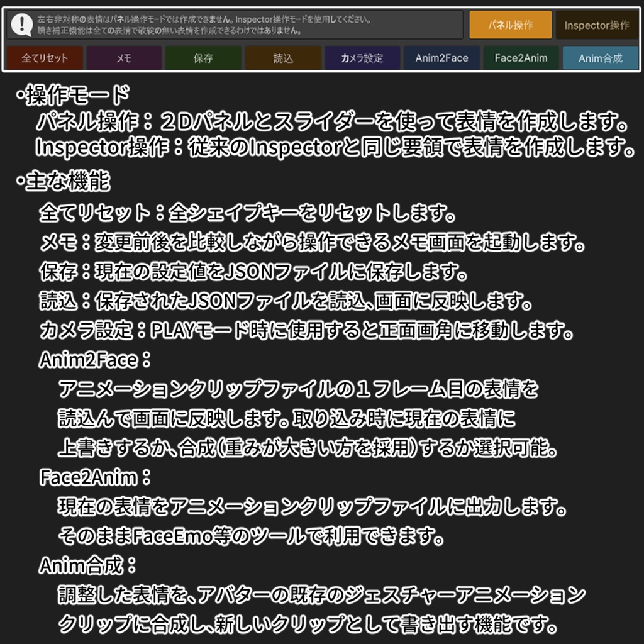This screenshot has height=644, width=644.
Task: Click the line そのままFaceEmo等のツールで利用できます。
Action: tap(252, 536)
